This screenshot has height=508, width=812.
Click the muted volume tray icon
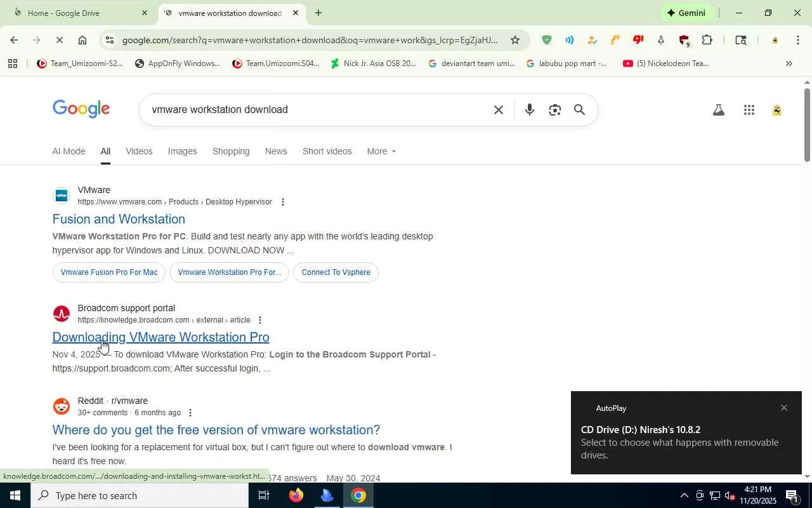click(730, 495)
